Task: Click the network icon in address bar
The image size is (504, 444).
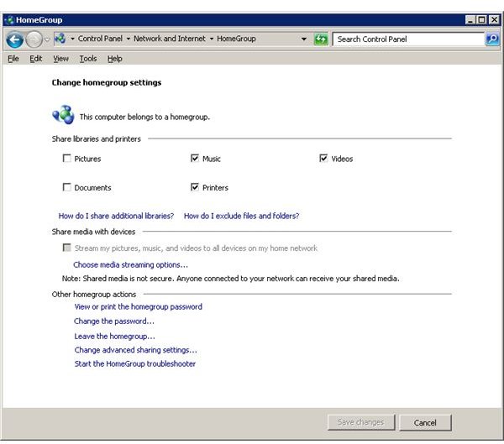Action: 60,39
